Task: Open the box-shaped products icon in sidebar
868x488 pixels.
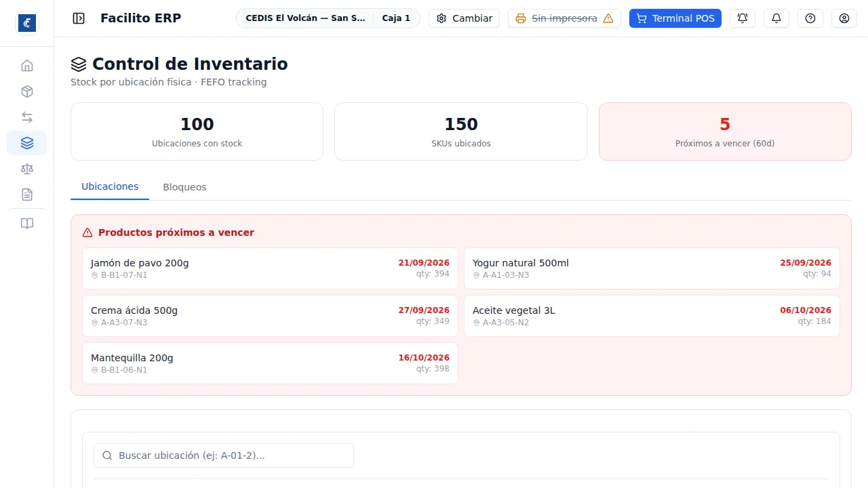Action: click(27, 91)
